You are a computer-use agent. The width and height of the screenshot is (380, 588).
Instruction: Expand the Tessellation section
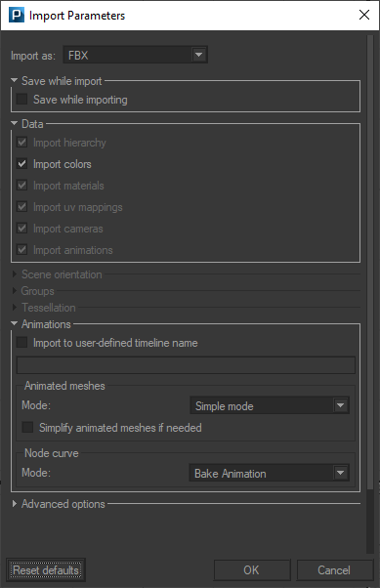click(15, 308)
